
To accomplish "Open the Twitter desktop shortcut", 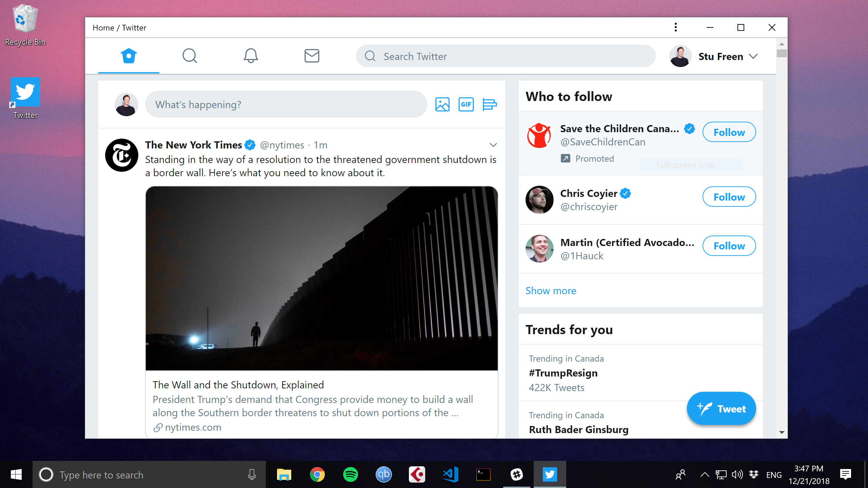I will [25, 98].
